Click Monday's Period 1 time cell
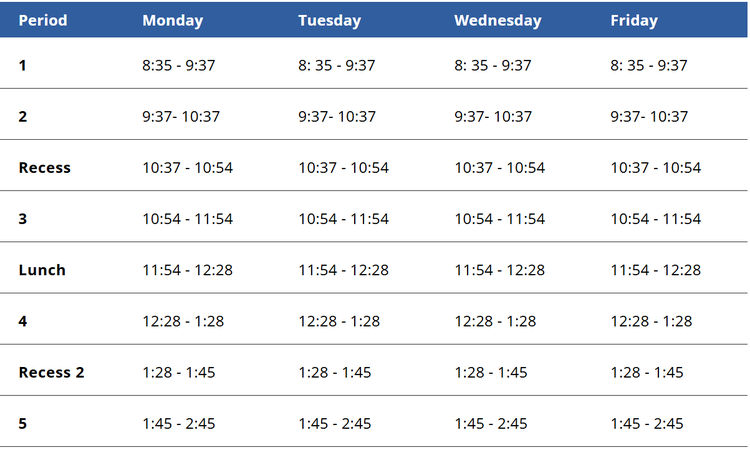The width and height of the screenshot is (750, 450). pyautogui.click(x=180, y=65)
